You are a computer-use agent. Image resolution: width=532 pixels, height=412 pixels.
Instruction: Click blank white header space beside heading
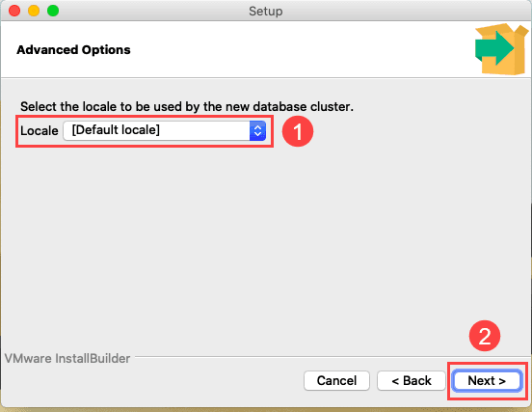299,50
